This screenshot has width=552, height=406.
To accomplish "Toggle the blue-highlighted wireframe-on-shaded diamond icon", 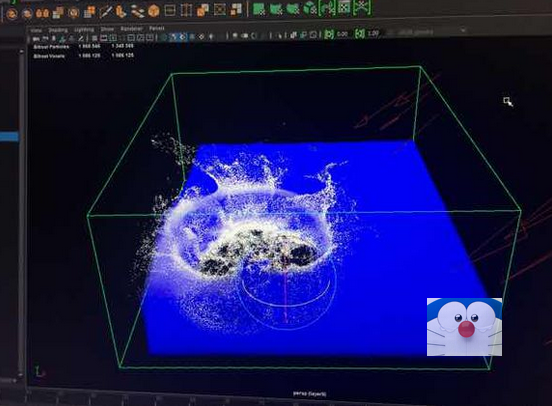I will [183, 37].
